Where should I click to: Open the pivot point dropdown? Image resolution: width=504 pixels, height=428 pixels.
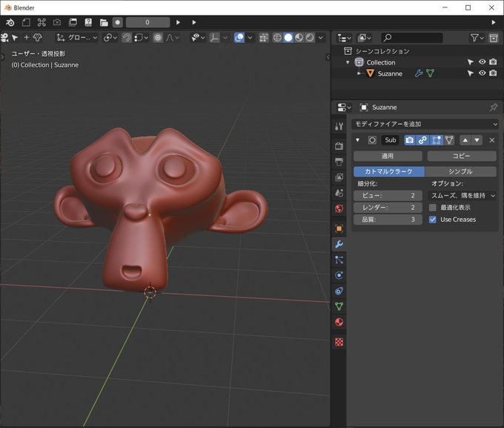(x=110, y=38)
